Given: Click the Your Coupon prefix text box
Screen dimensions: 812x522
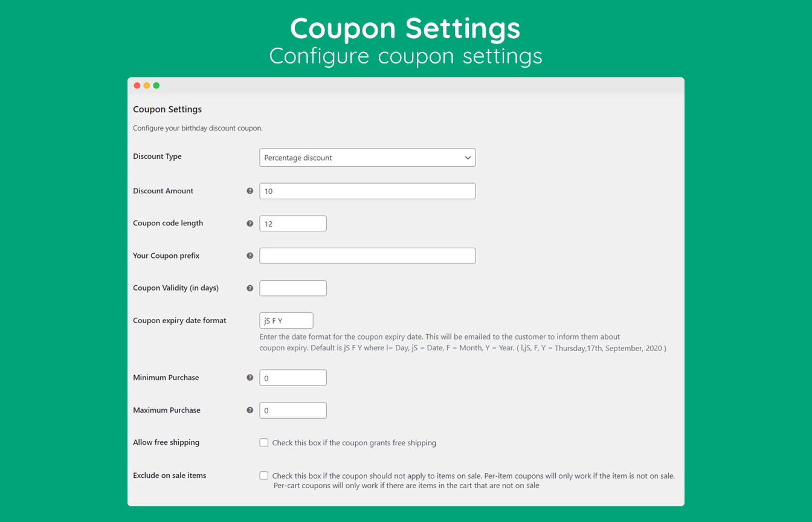Looking at the screenshot, I should click(x=367, y=256).
